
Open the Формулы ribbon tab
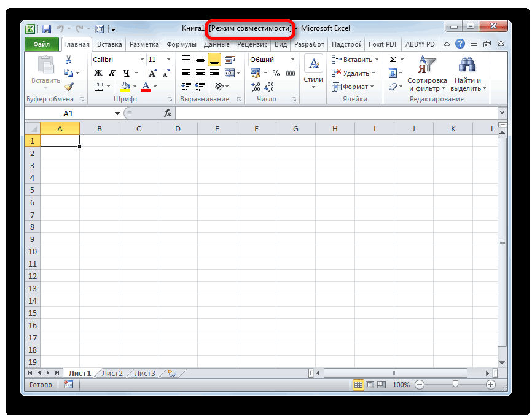pos(181,44)
